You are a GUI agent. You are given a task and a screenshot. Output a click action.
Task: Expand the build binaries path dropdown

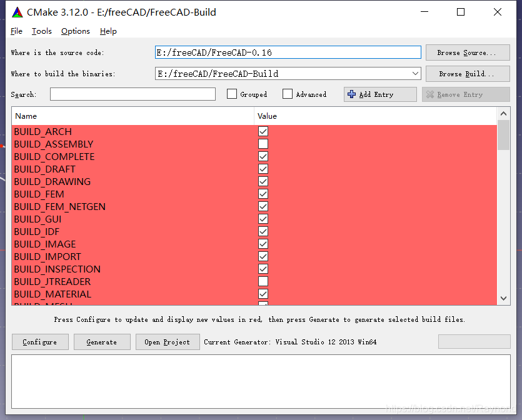pyautogui.click(x=415, y=74)
